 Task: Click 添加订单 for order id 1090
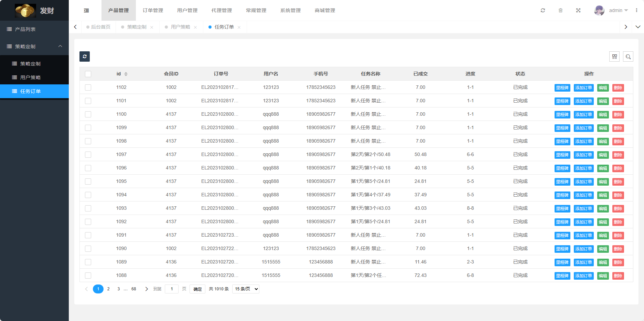[x=584, y=249]
